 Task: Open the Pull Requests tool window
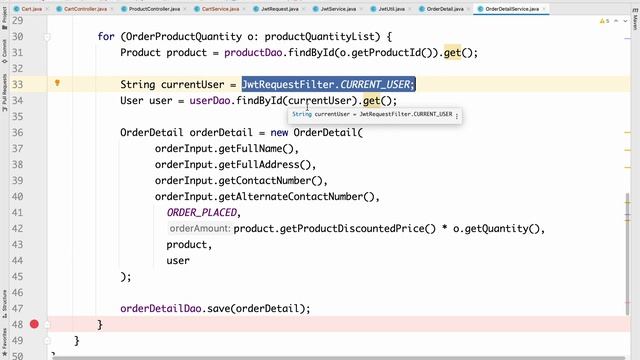click(x=4, y=93)
